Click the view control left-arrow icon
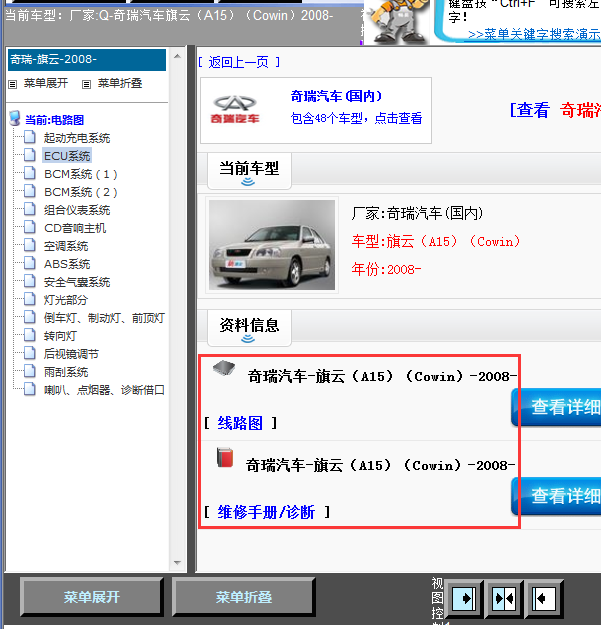The height and width of the screenshot is (629, 601). pyautogui.click(x=544, y=599)
